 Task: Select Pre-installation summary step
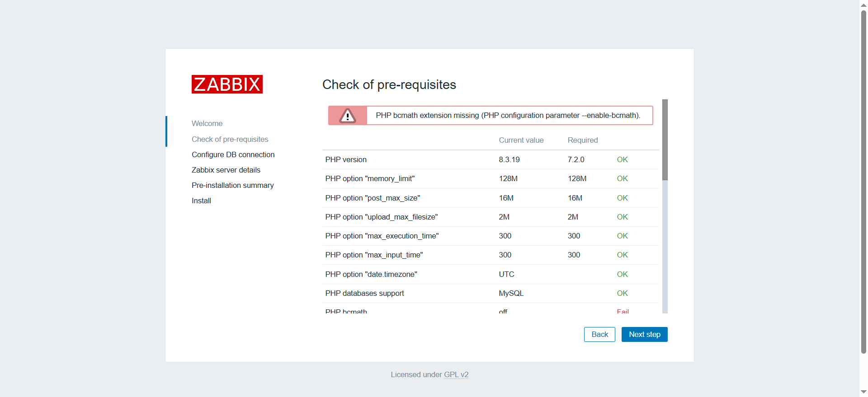click(x=232, y=186)
